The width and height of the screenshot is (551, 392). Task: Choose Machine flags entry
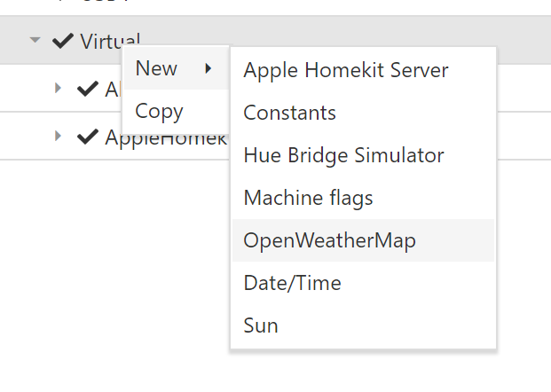[x=364, y=198]
